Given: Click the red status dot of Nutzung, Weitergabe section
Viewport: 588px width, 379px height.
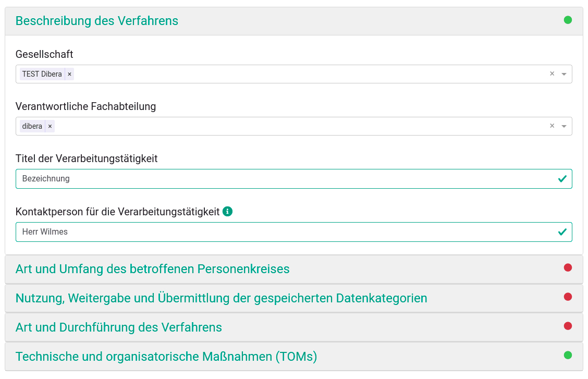Looking at the screenshot, I should pyautogui.click(x=568, y=297).
